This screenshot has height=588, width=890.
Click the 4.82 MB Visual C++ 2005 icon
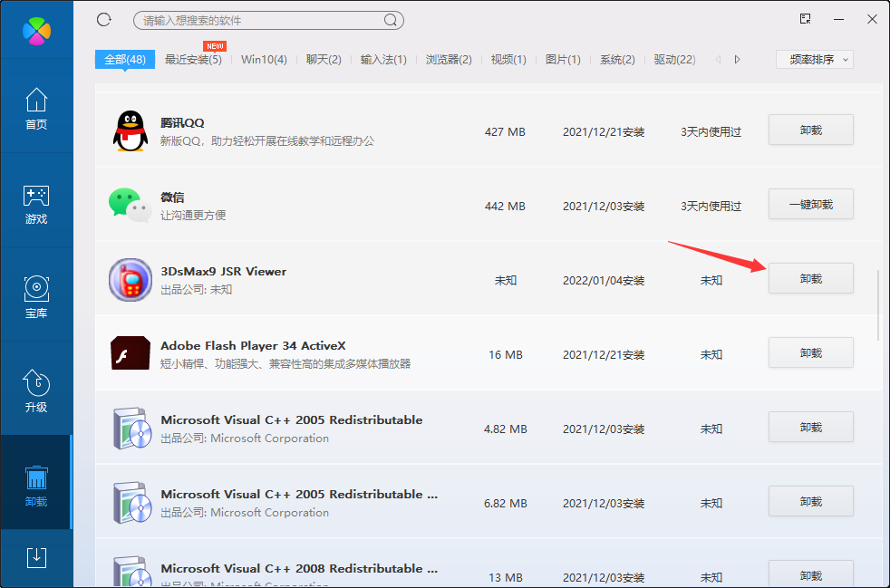131,428
